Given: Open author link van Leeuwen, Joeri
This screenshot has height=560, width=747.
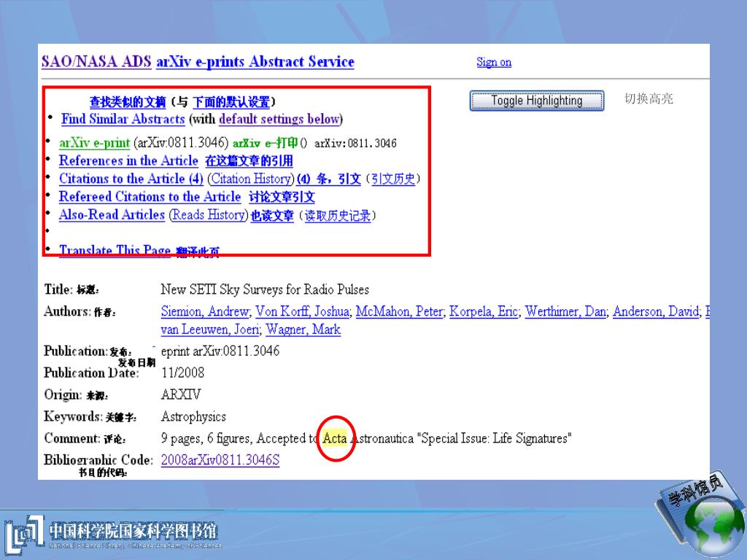Looking at the screenshot, I should click(210, 330).
